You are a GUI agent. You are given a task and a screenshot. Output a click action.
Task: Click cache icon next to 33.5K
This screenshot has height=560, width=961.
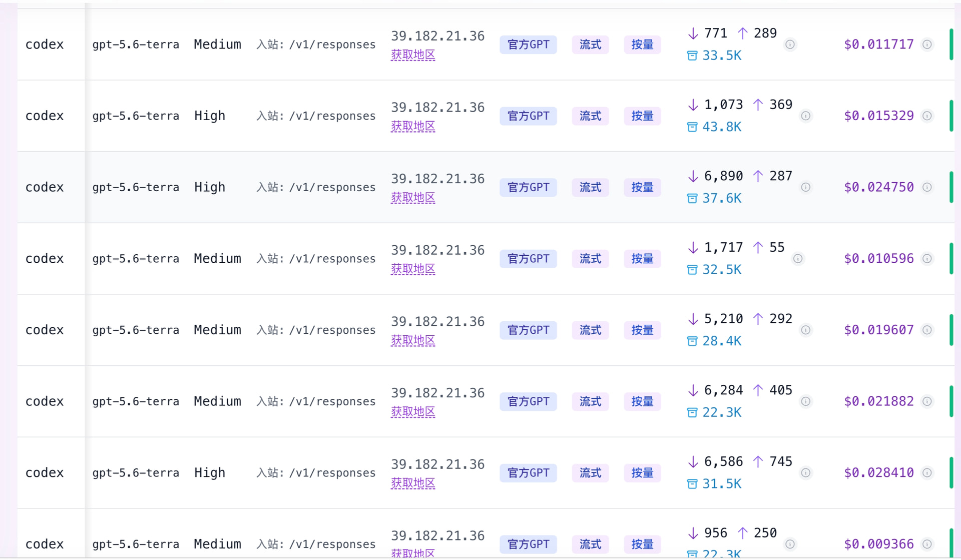pyautogui.click(x=692, y=56)
